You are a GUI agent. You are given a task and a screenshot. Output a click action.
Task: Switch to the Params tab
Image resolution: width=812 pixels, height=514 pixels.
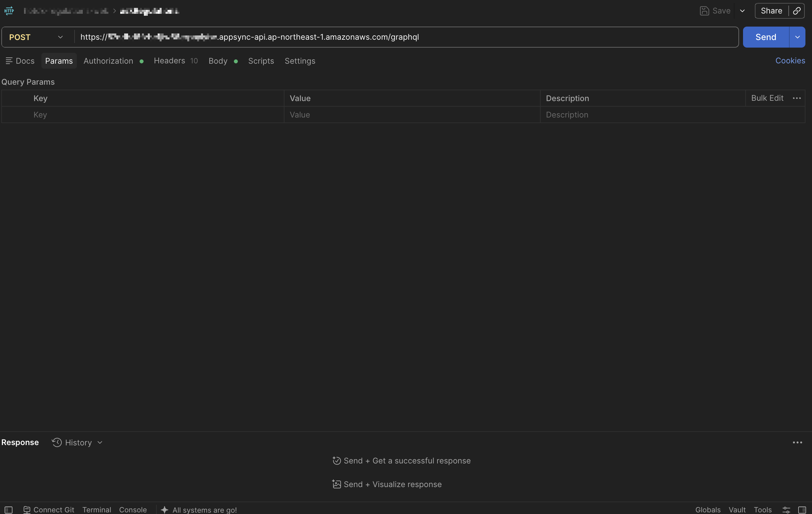(59, 61)
